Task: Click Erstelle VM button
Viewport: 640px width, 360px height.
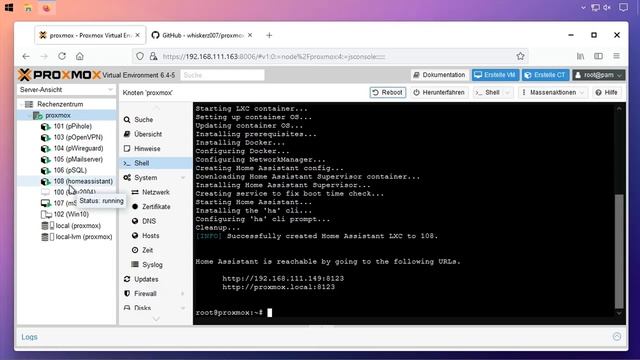Action: pos(495,75)
